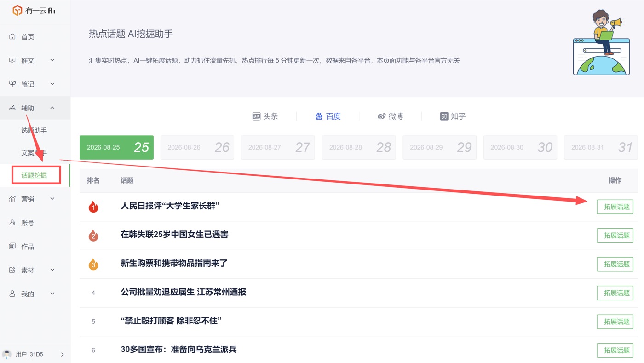The height and width of the screenshot is (363, 644).
Task: Click the 营销 chart icon
Action: click(x=12, y=199)
